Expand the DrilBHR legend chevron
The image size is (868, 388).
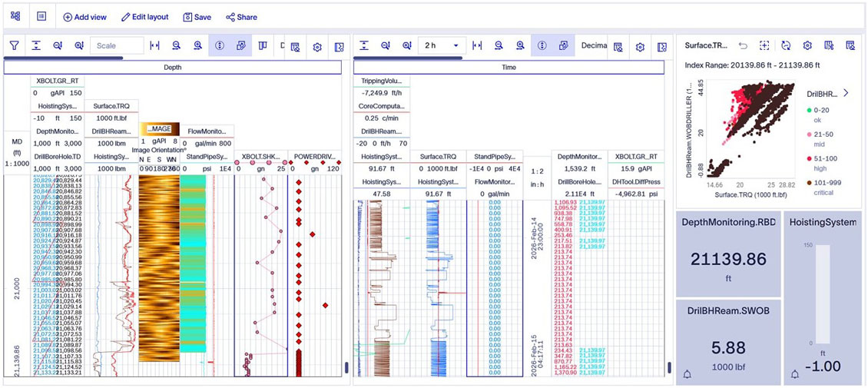tap(846, 93)
